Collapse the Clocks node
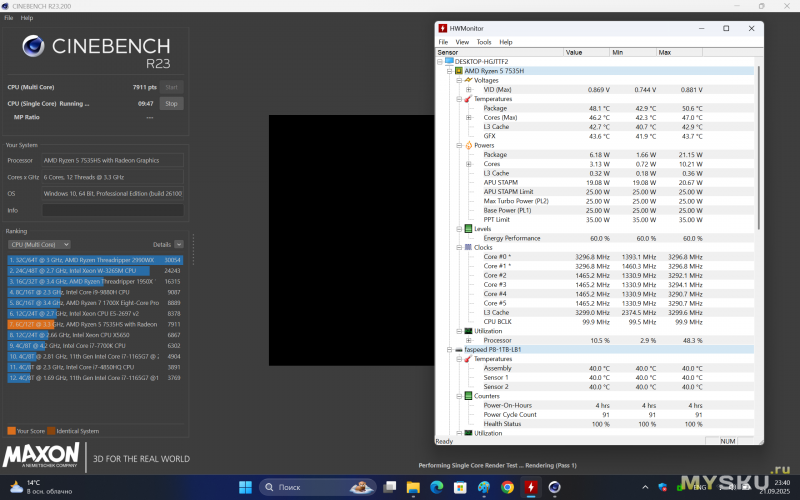This screenshot has height=500, width=800. 459,247
